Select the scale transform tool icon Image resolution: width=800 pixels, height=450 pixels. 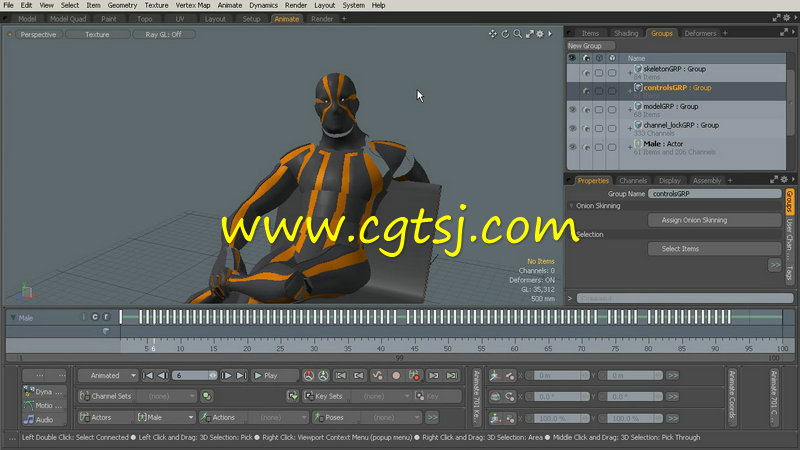click(495, 418)
